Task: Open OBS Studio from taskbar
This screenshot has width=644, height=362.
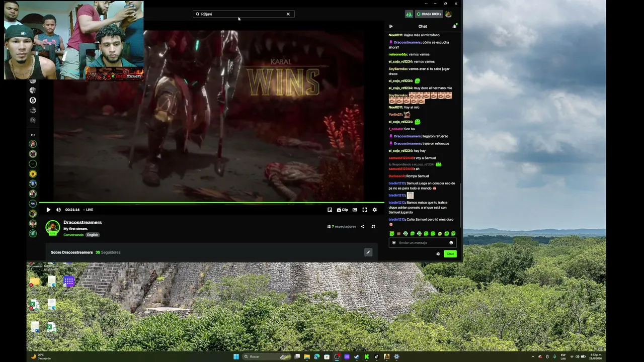Action: (337, 356)
